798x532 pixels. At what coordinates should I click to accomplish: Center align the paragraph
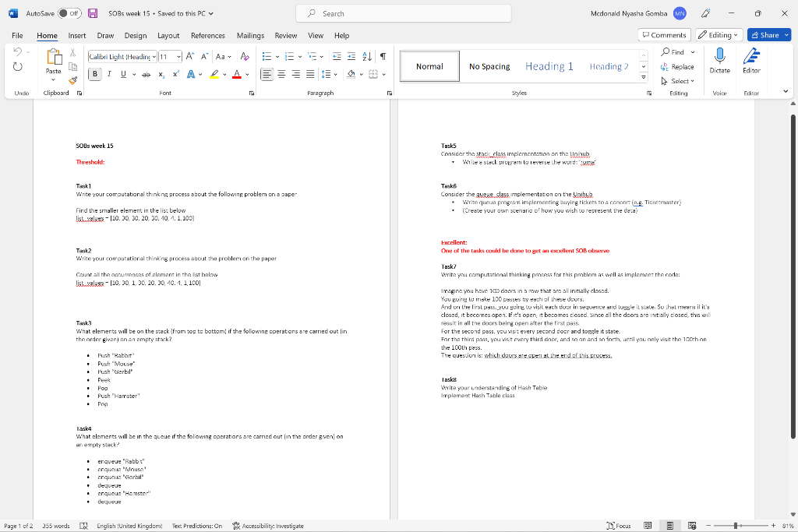click(x=281, y=74)
